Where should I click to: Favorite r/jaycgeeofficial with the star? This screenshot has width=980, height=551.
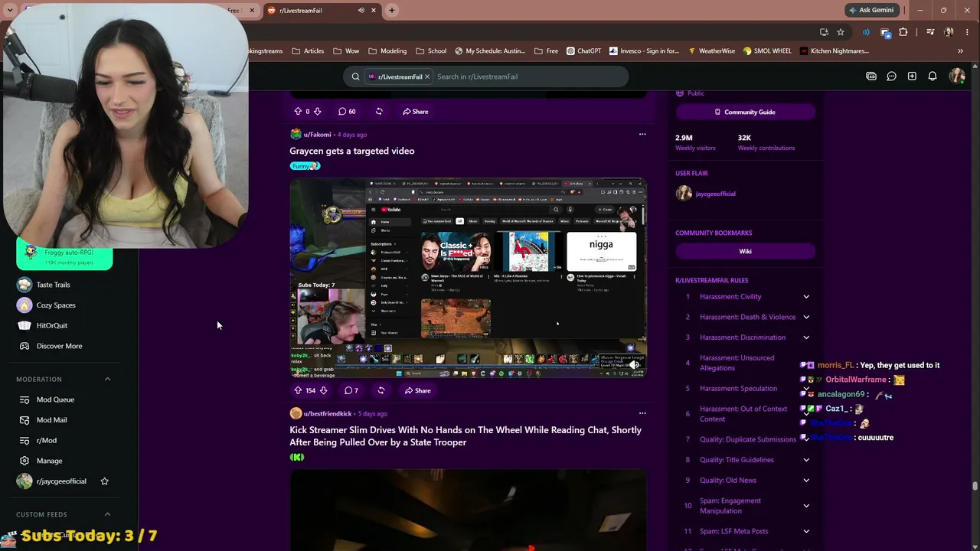pos(105,481)
